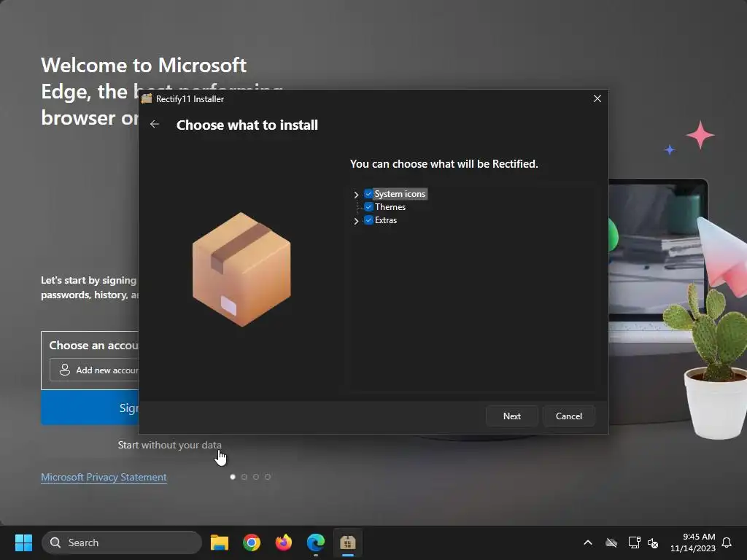Switch to Microsoft Edge on the taskbar
The image size is (747, 560).
315,542
